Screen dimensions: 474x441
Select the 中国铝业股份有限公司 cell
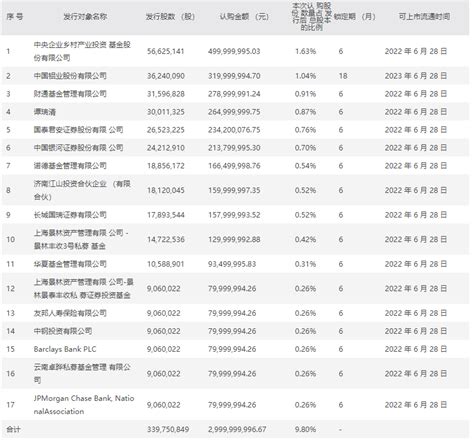tap(70, 76)
